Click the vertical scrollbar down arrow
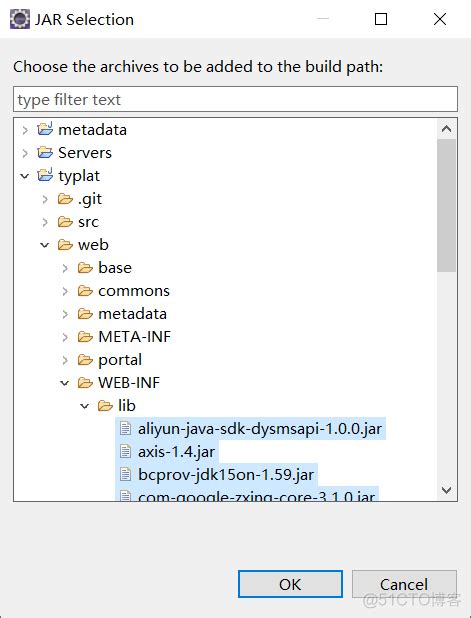 447,490
